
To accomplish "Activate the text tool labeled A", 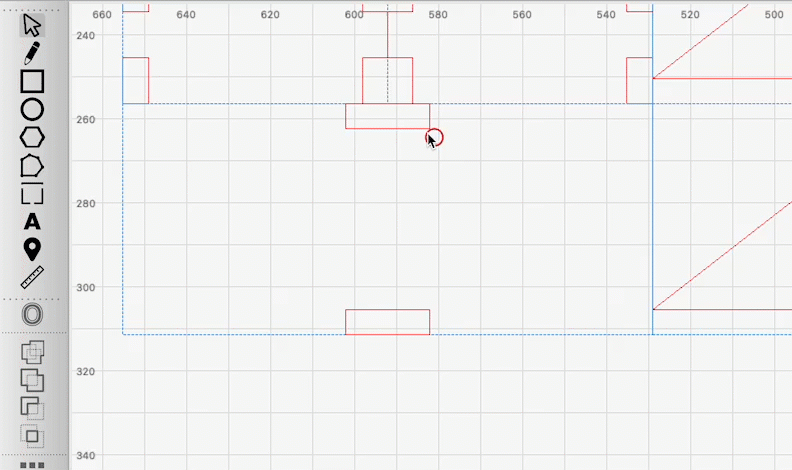I will click(32, 222).
